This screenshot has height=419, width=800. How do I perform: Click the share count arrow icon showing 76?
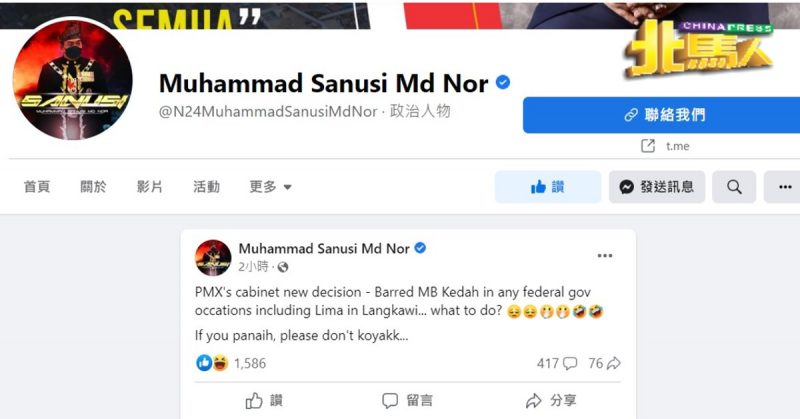tap(613, 363)
